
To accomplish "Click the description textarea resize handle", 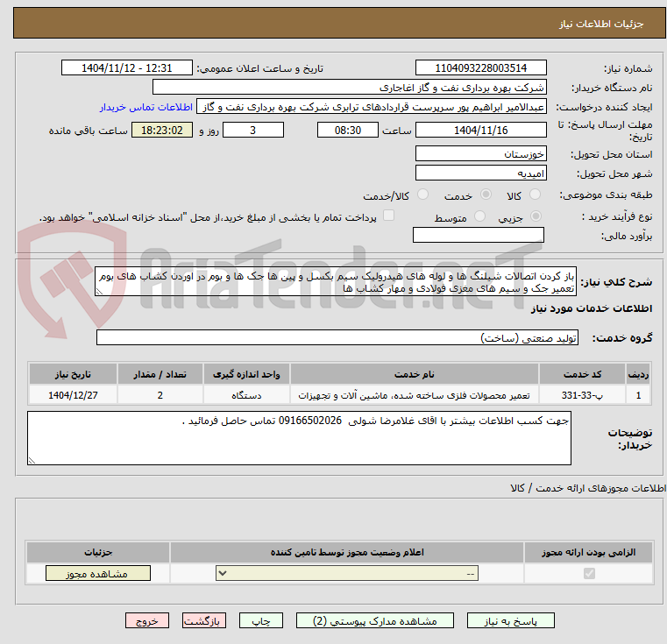I will tap(99, 292).
